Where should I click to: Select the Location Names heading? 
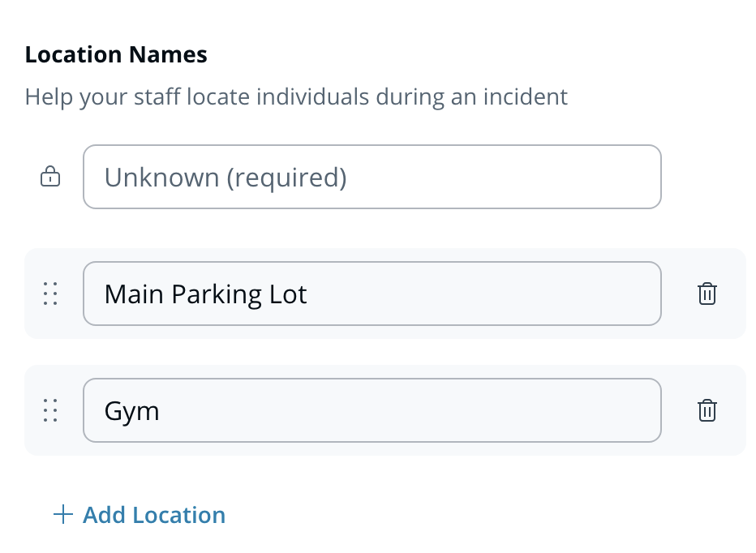(x=116, y=55)
